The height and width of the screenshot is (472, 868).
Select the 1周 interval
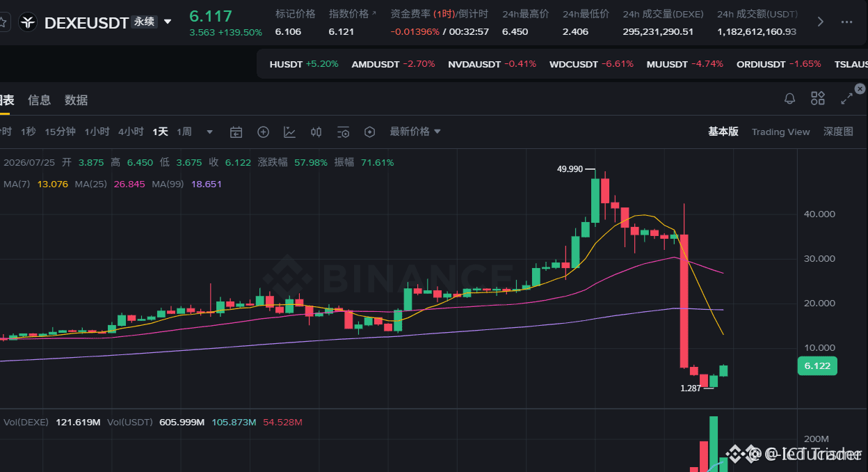coord(184,132)
